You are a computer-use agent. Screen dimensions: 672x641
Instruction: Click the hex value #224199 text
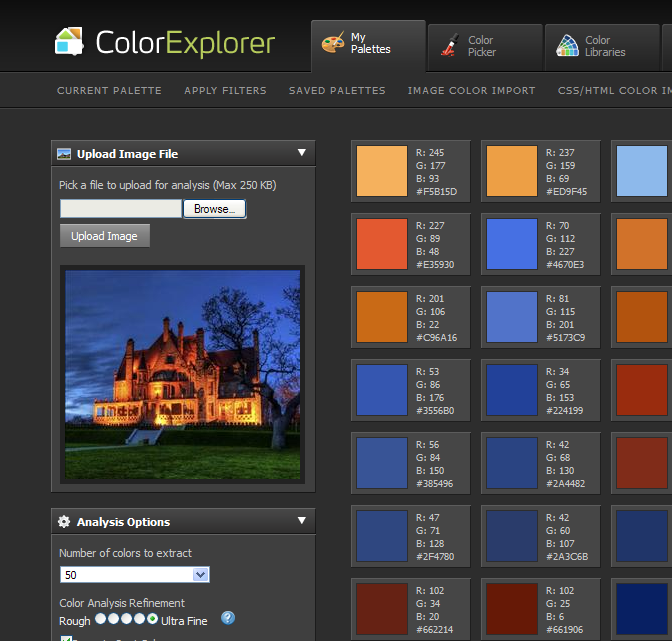coord(564,410)
